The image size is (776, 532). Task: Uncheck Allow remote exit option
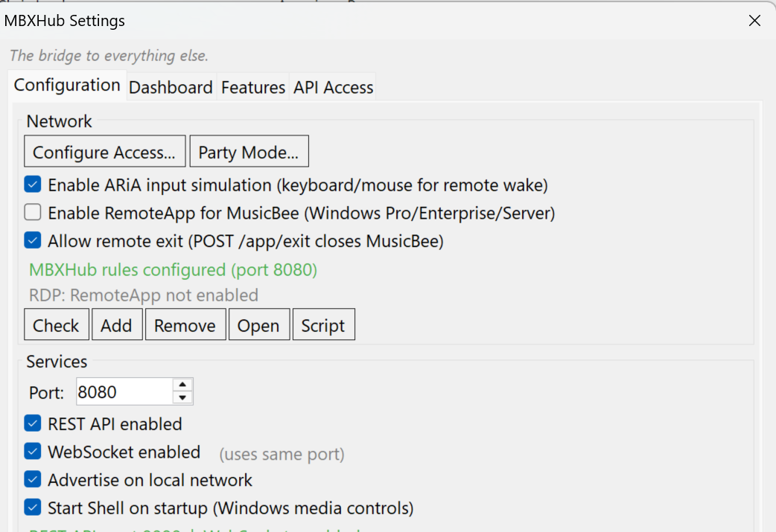point(32,240)
